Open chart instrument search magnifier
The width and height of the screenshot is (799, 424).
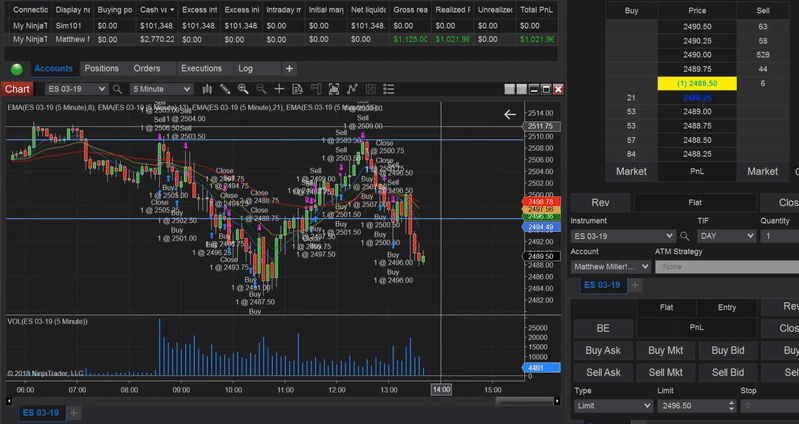(117, 89)
